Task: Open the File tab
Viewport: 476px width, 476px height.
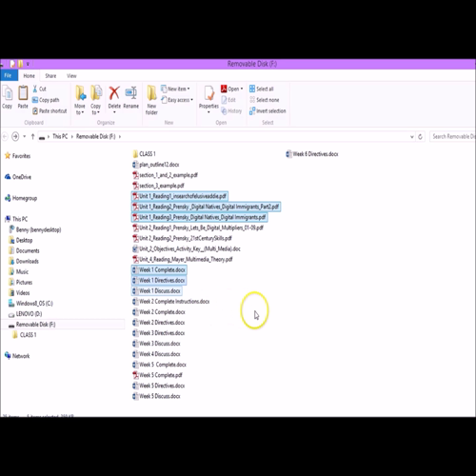Action: pyautogui.click(x=8, y=75)
